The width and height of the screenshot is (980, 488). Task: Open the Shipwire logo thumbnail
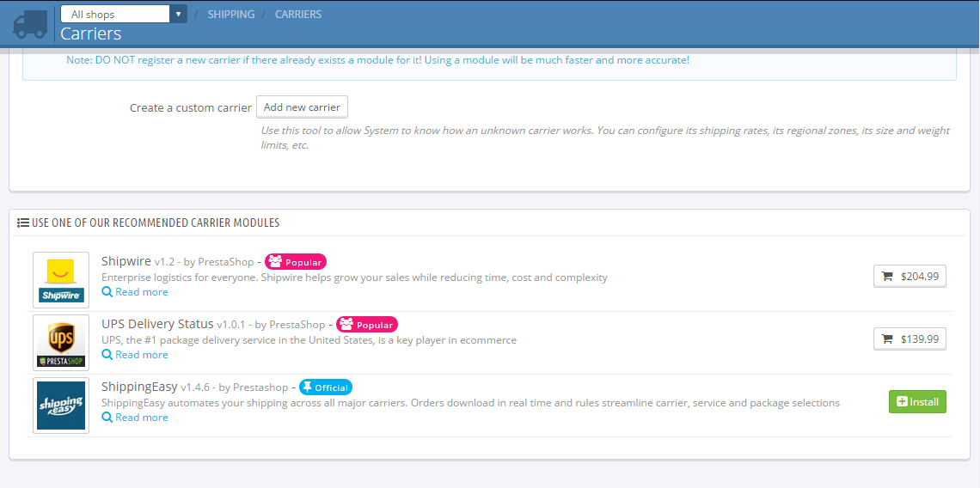(61, 280)
